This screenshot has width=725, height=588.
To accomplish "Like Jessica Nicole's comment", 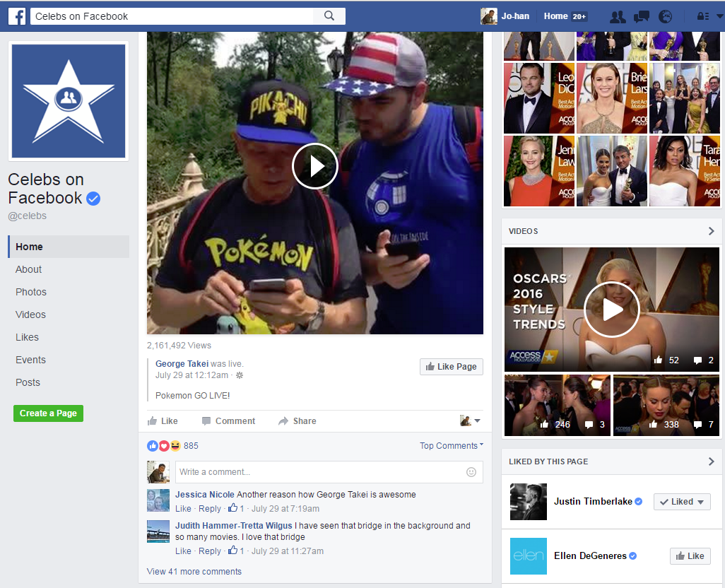I will click(183, 508).
